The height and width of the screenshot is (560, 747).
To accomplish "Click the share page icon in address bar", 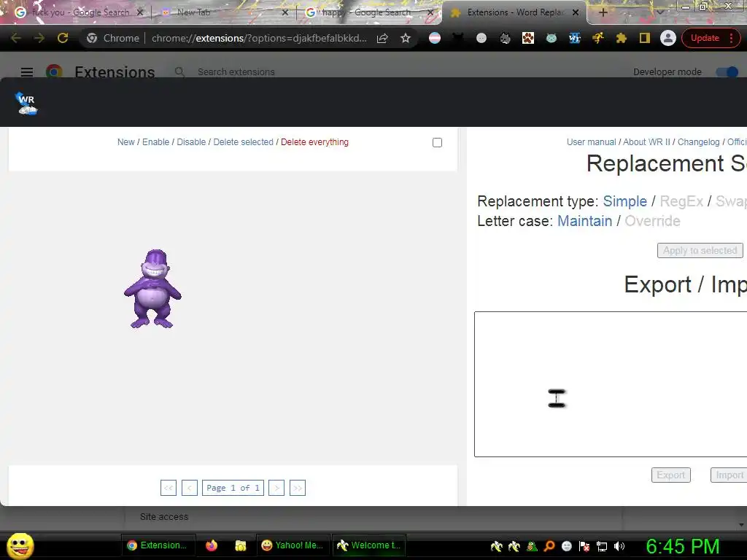I will click(382, 38).
